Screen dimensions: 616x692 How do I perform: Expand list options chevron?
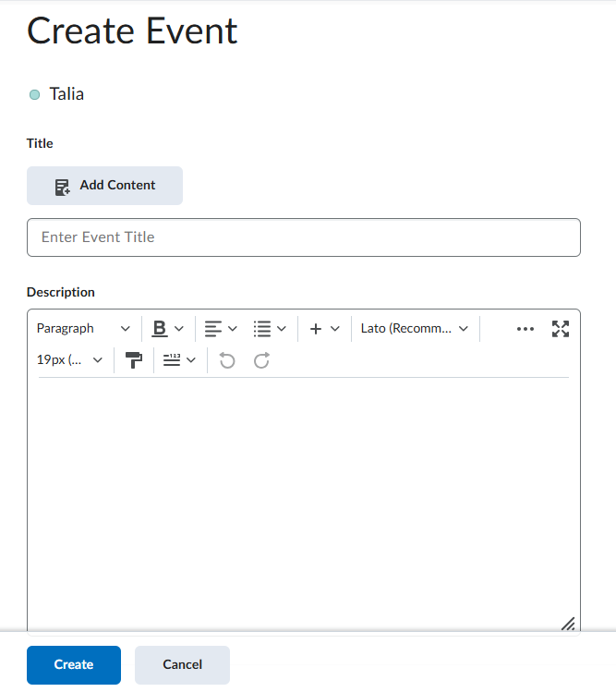pos(282,329)
